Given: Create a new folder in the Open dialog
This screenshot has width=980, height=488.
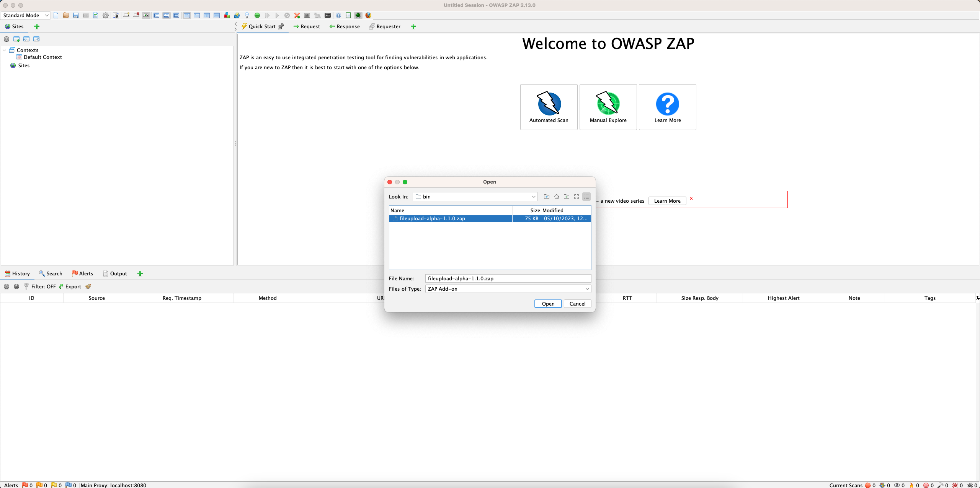Looking at the screenshot, I should coord(567,197).
